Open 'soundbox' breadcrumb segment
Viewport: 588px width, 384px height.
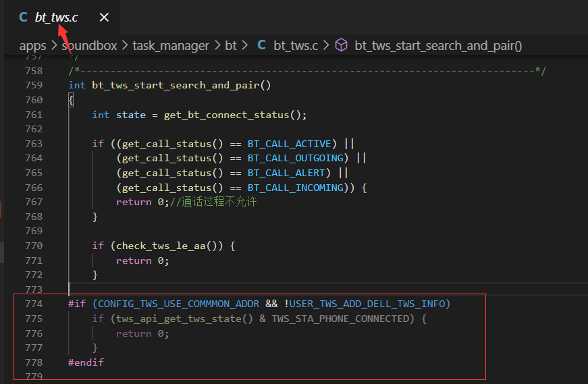tap(90, 46)
